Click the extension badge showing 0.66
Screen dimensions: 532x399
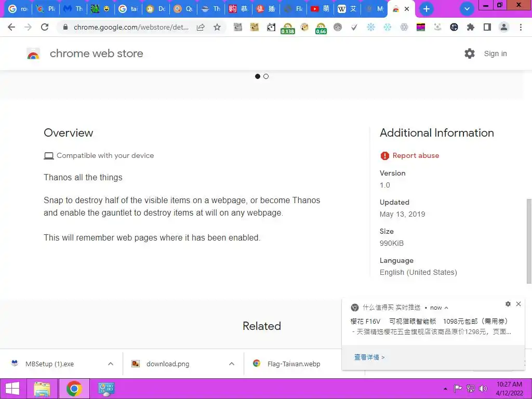tap(321, 28)
